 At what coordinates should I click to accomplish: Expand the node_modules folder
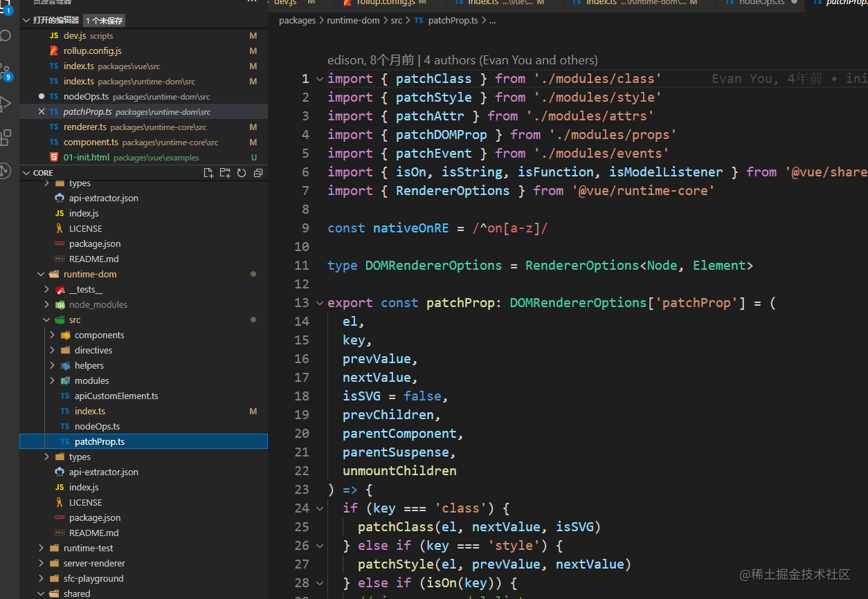tap(47, 304)
